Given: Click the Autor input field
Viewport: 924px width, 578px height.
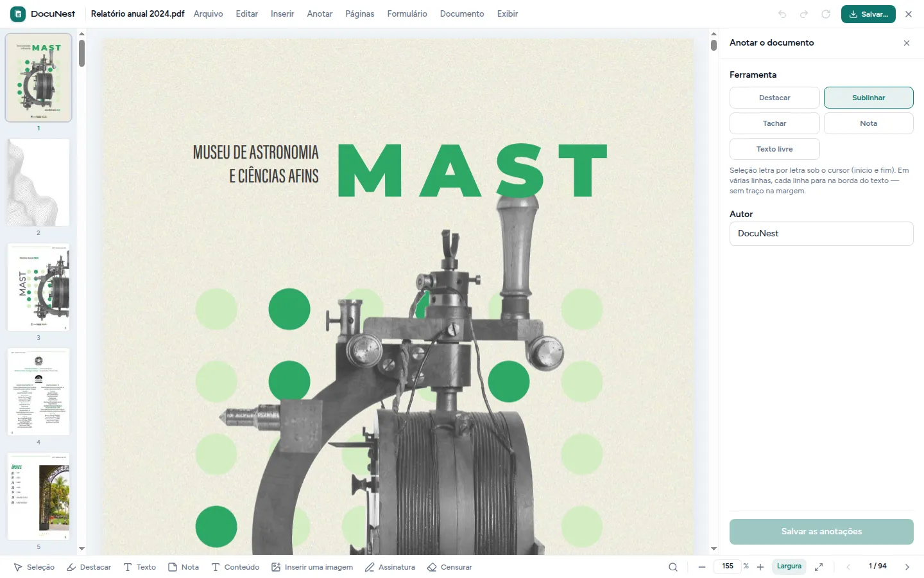Looking at the screenshot, I should point(821,234).
